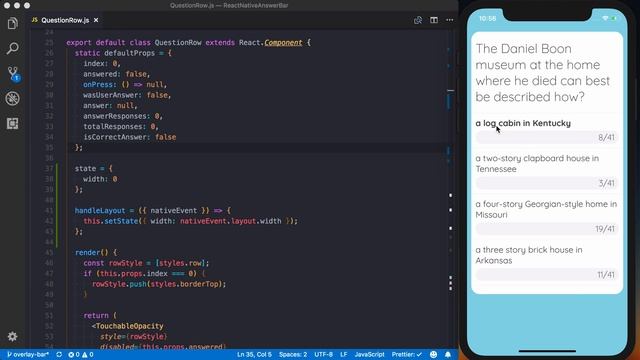Click the 'TouchableOpacity' JSX tag
This screenshot has height=360, width=640.
[129, 326]
